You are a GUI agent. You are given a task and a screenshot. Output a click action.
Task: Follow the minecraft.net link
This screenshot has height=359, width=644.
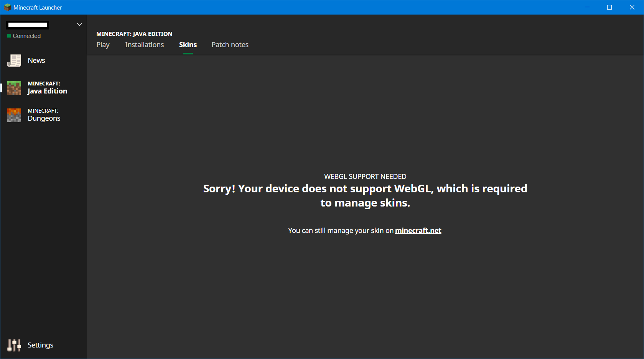(x=418, y=231)
